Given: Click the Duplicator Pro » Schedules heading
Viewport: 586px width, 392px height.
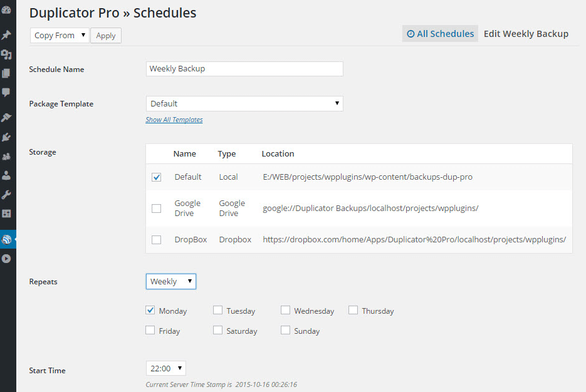Looking at the screenshot, I should pos(112,13).
